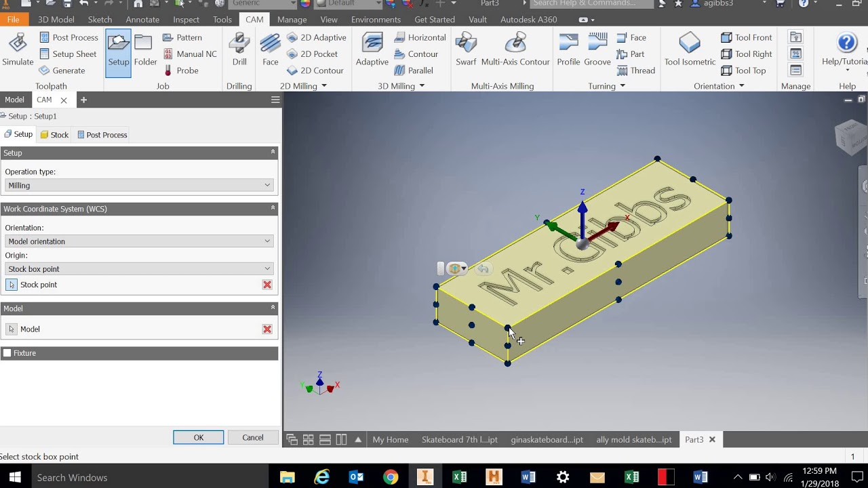868x488 pixels.
Task: Open the Sketch ribbon tab
Action: [x=100, y=20]
